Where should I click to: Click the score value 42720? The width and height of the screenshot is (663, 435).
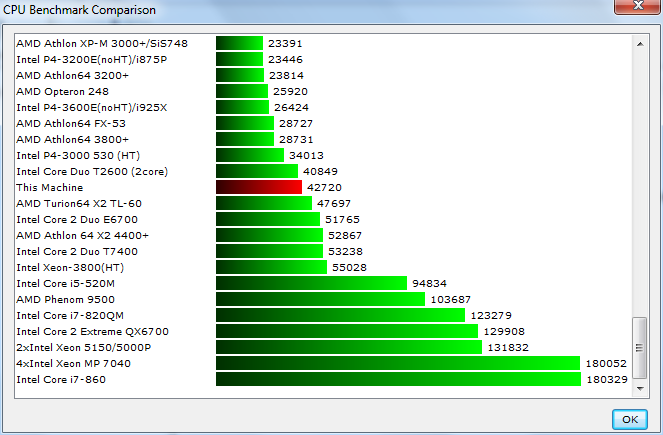click(x=324, y=187)
